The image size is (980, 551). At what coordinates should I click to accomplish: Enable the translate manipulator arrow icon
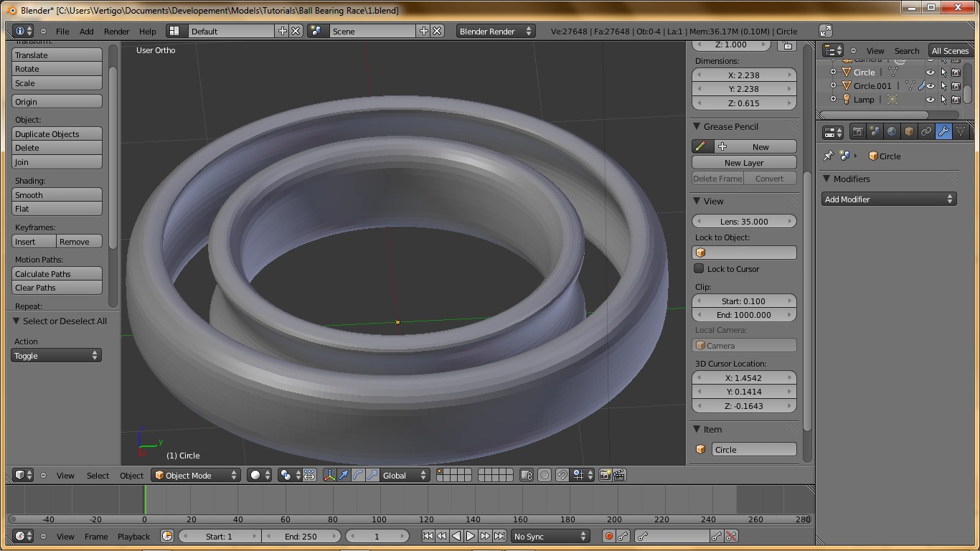[x=344, y=475]
